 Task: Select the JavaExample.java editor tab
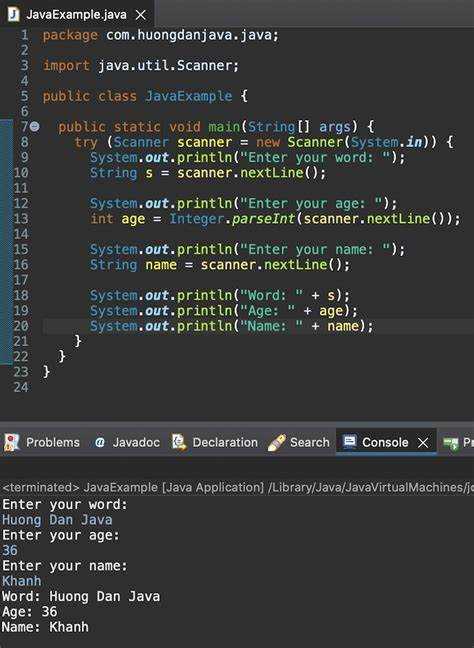[77, 14]
